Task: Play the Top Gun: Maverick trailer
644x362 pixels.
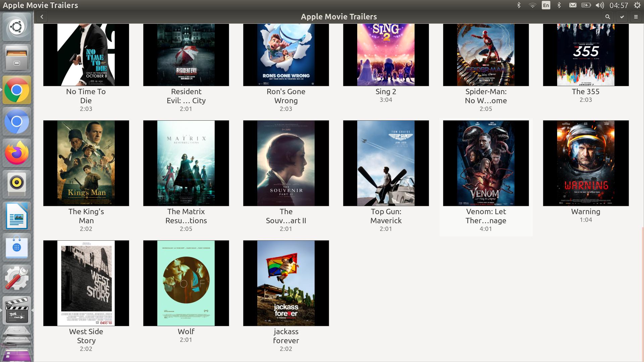Action: tap(386, 163)
